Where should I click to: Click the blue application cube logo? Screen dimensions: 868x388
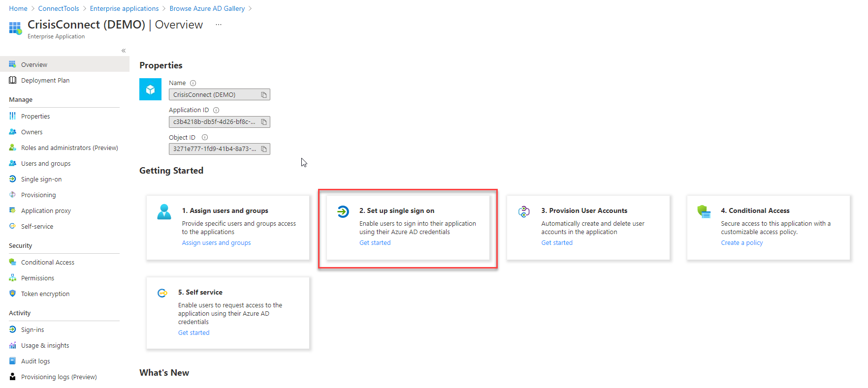pos(151,90)
